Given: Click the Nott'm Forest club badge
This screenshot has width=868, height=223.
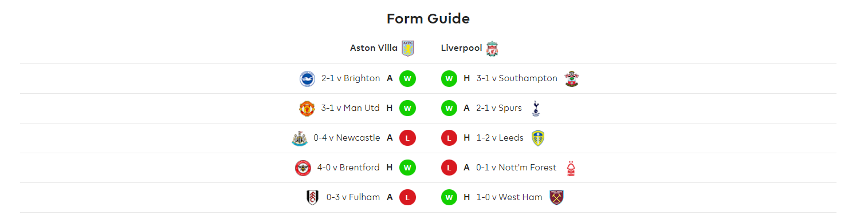Looking at the screenshot, I should click(x=571, y=168).
